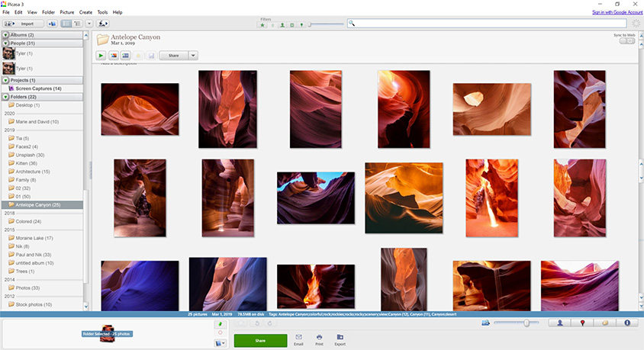Click the star toggle icon in bottom toolbar
The height and width of the screenshot is (350, 644).
pos(241,323)
